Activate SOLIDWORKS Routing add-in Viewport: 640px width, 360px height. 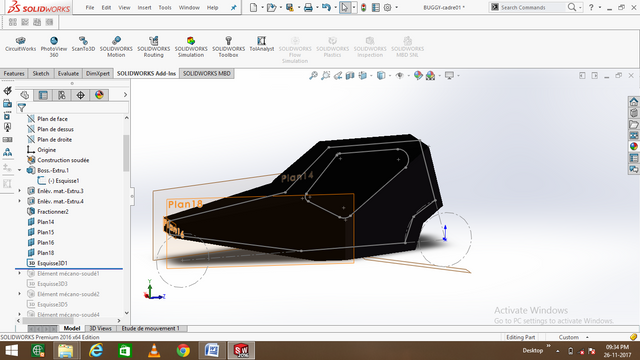point(153,47)
